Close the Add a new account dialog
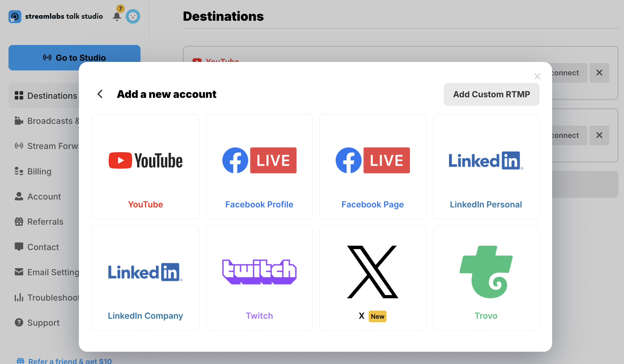The width and height of the screenshot is (624, 364). pyautogui.click(x=537, y=76)
